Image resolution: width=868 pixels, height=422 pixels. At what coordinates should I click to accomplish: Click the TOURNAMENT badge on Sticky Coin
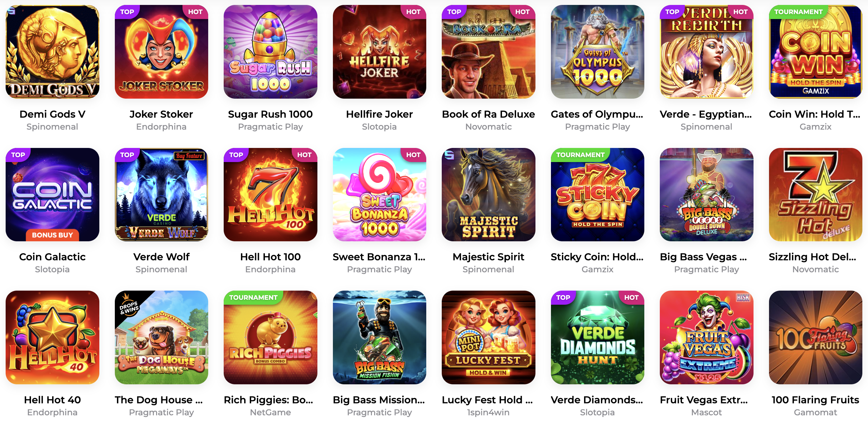click(x=580, y=155)
